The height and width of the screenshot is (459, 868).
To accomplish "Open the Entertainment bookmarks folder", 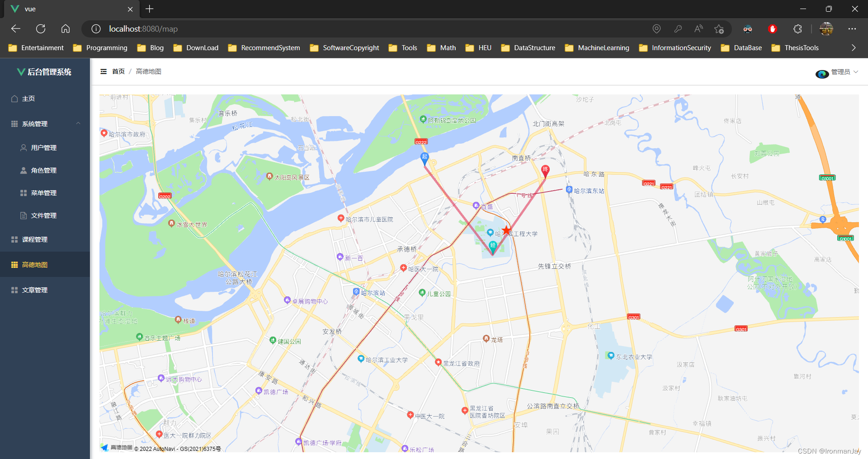I will pyautogui.click(x=36, y=48).
